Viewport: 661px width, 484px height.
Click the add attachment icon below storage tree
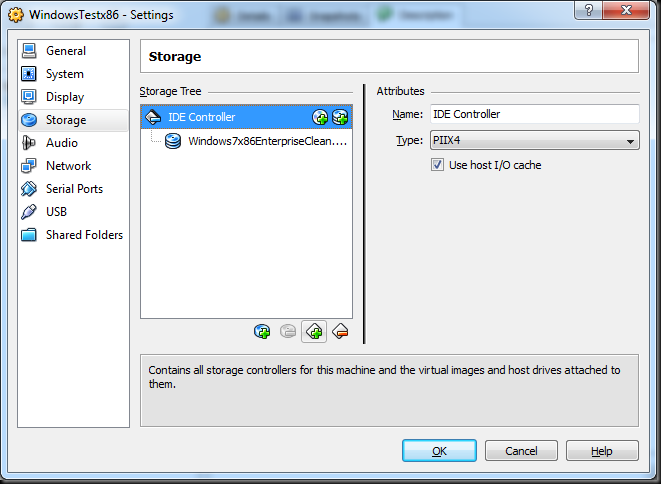click(x=262, y=331)
